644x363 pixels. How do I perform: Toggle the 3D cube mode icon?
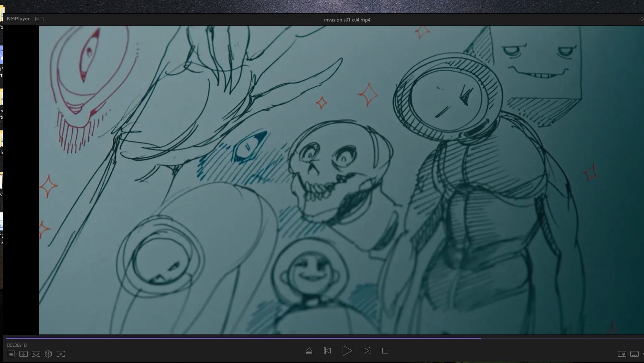point(48,354)
